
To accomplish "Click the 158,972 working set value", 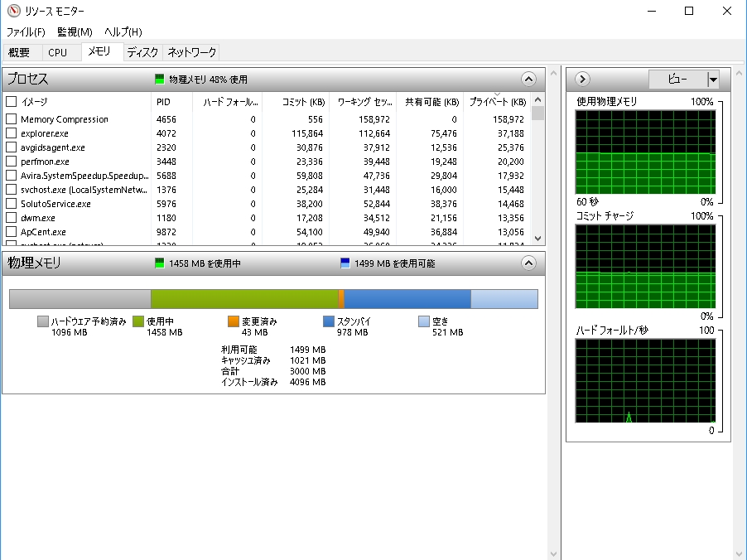I will [x=374, y=119].
